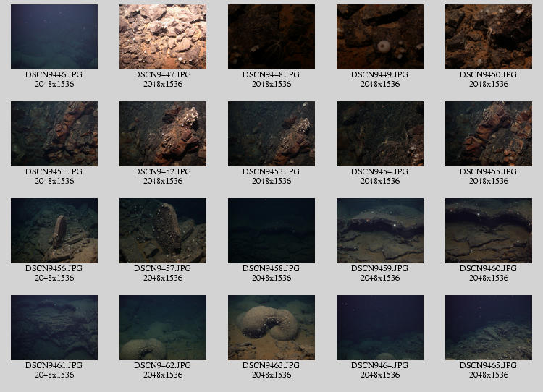Click the DSCN9465.JPG filename label
543x392 pixels.
click(489, 365)
